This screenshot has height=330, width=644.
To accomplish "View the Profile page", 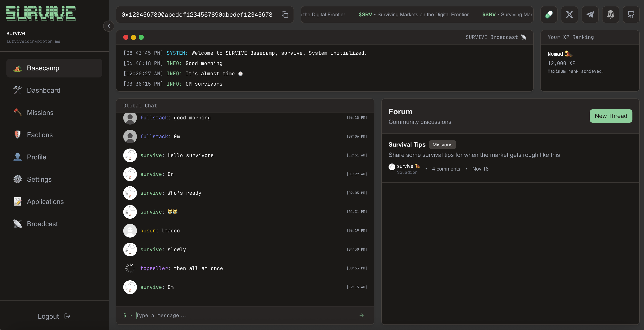I will tap(54, 157).
